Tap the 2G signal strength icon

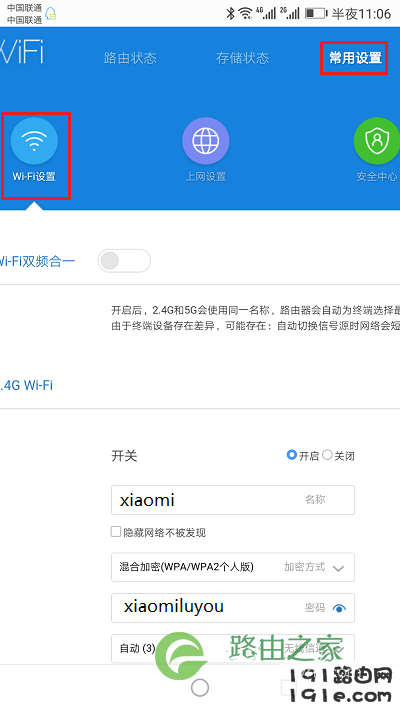pos(290,13)
